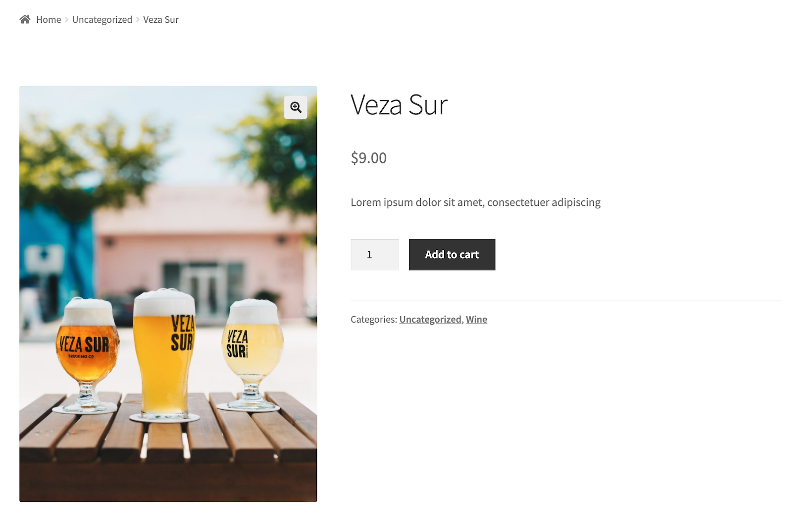
Task: Click the chevron separator after Home breadcrumb
Action: pos(67,20)
